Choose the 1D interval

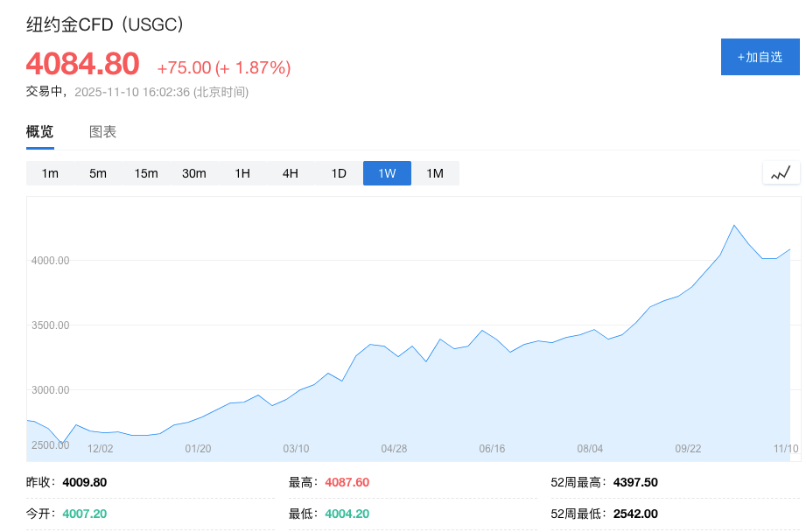tap(338, 173)
